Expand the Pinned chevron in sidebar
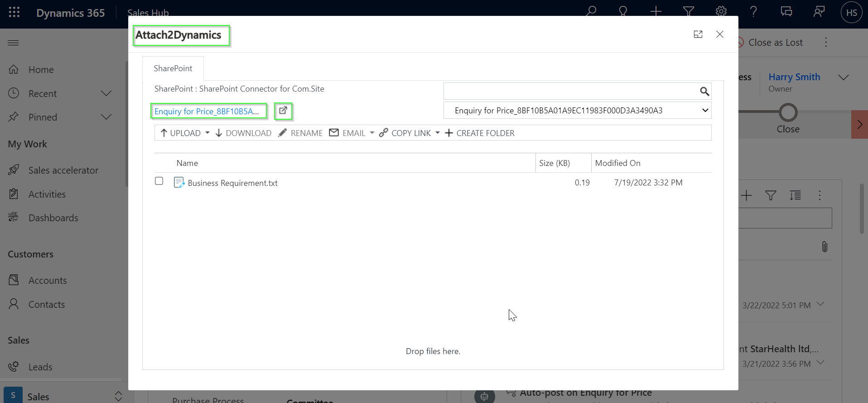This screenshot has height=403, width=868. click(x=106, y=117)
